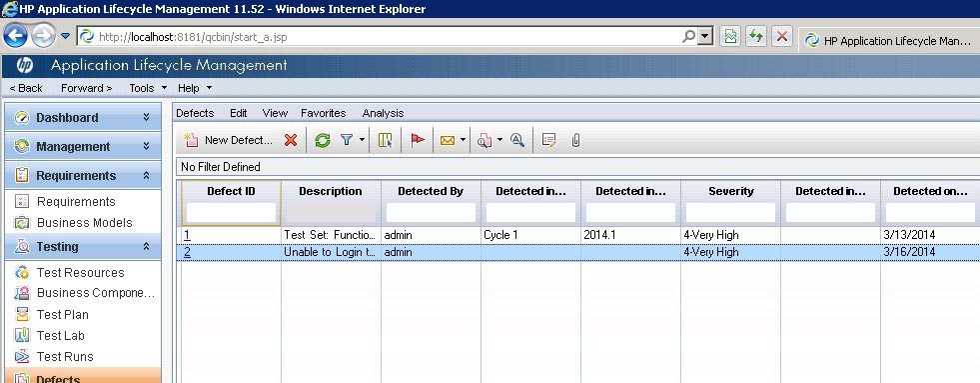This screenshot has height=383, width=980.
Task: Click the defect details icon
Action: (548, 140)
